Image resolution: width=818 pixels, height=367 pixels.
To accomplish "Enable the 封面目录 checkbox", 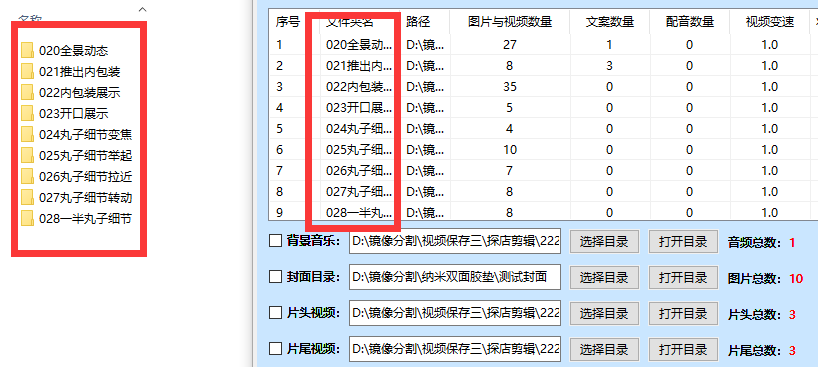I will click(275, 277).
